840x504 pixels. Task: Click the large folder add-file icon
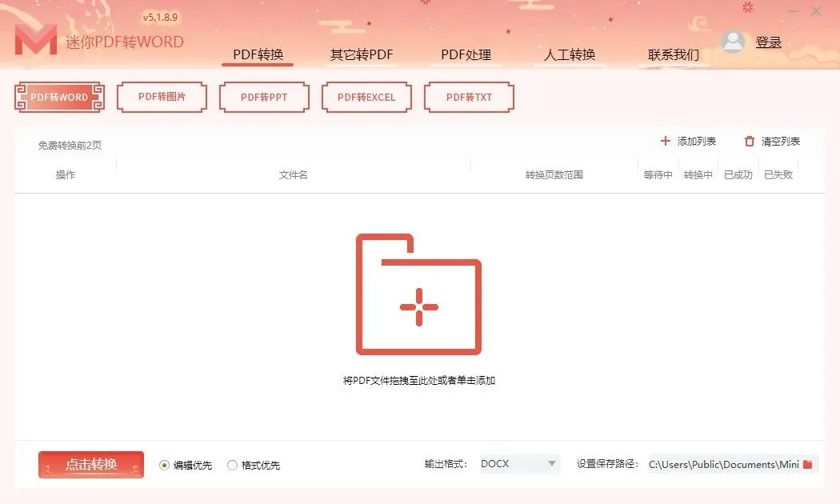[x=418, y=294]
